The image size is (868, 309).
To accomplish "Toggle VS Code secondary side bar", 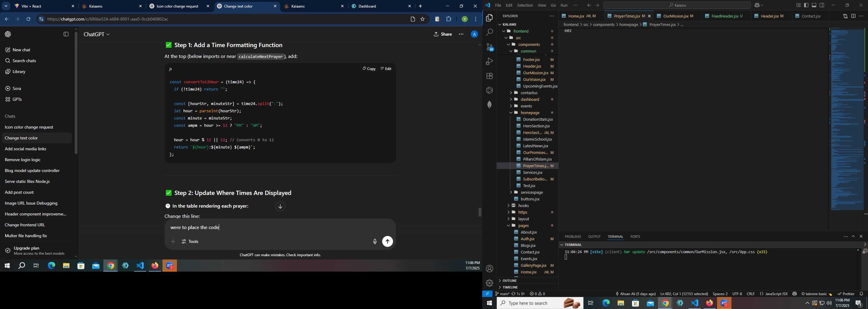I will click(822, 5).
